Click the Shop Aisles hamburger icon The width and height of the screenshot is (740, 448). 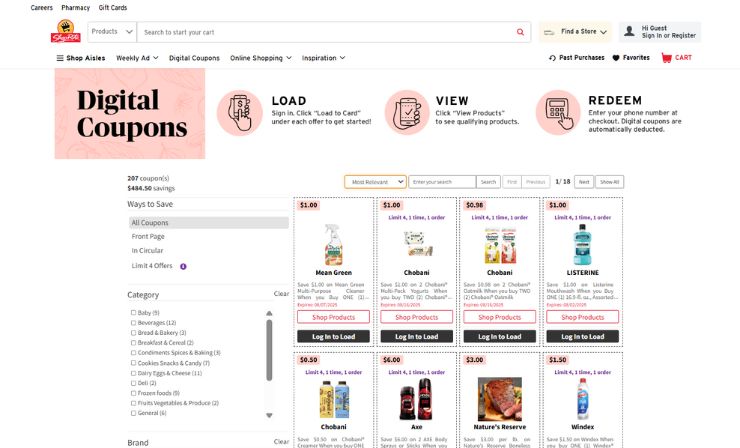coord(60,58)
